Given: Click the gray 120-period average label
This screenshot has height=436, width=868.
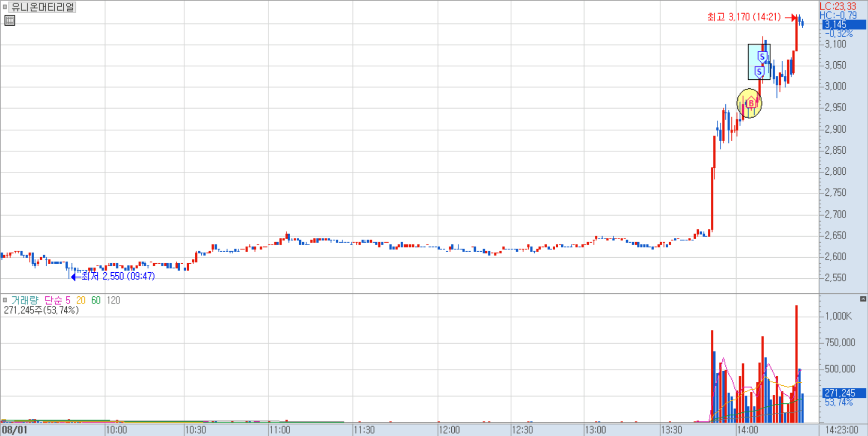Looking at the screenshot, I should [x=113, y=300].
